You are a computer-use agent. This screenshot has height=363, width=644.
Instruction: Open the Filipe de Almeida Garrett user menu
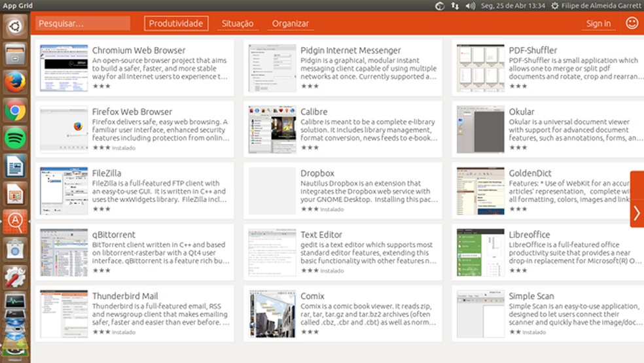[601, 6]
